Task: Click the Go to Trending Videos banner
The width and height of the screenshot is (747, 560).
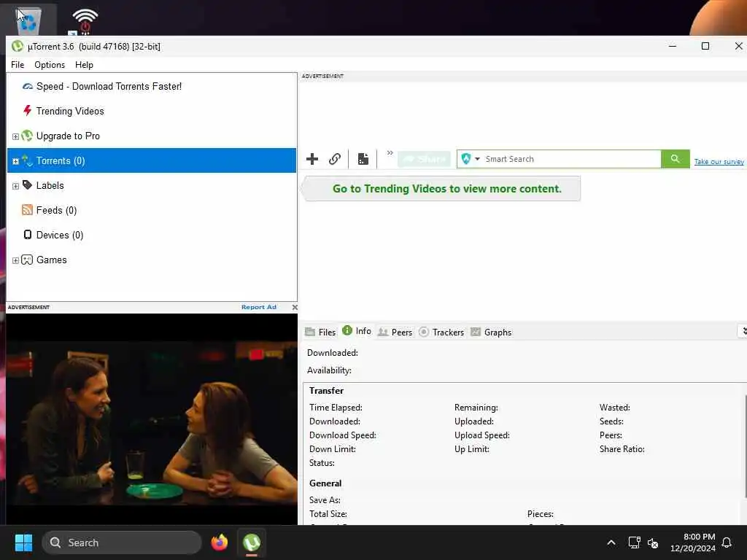Action: point(443,189)
